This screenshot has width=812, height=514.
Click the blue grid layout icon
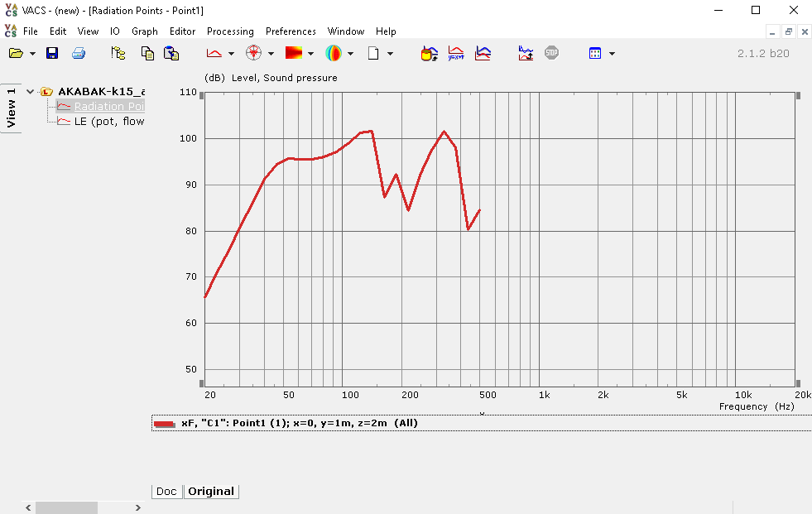coord(595,53)
